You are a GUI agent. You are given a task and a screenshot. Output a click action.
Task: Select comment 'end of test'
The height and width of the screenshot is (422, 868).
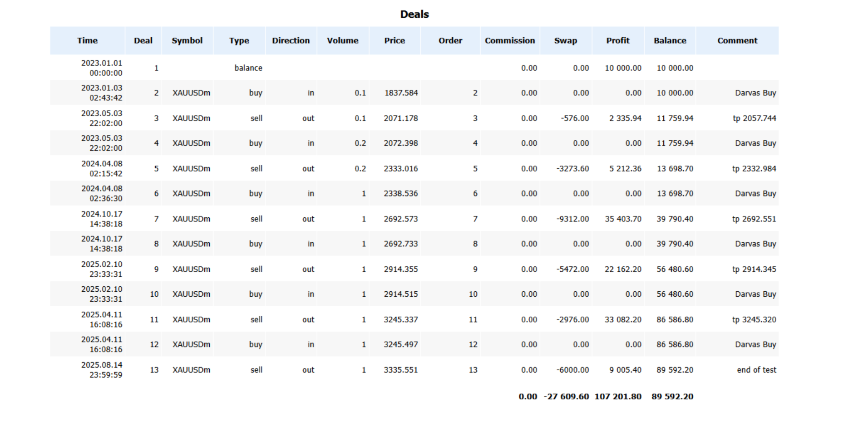click(756, 370)
